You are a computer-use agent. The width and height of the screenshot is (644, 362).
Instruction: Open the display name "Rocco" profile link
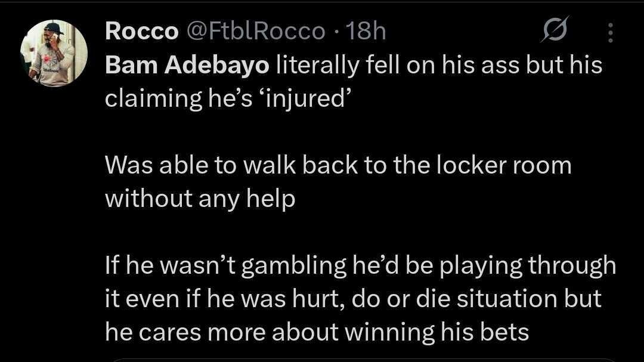(x=141, y=31)
